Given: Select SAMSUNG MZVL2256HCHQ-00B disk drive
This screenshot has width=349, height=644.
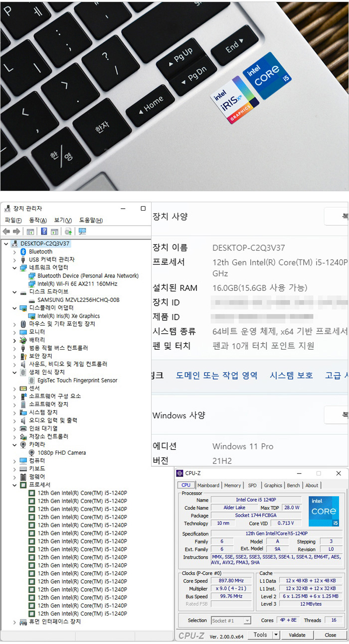Looking at the screenshot, I should pyautogui.click(x=78, y=300).
